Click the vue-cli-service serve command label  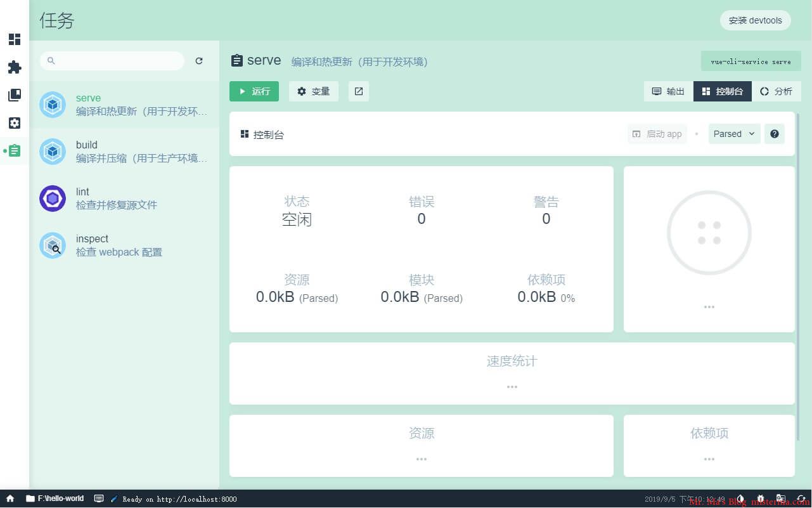pos(751,62)
